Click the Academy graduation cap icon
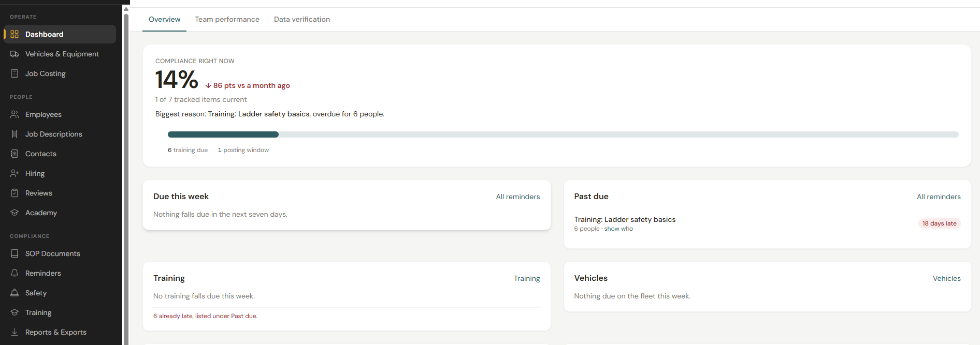Viewport: 980px width, 345px height. 15,213
